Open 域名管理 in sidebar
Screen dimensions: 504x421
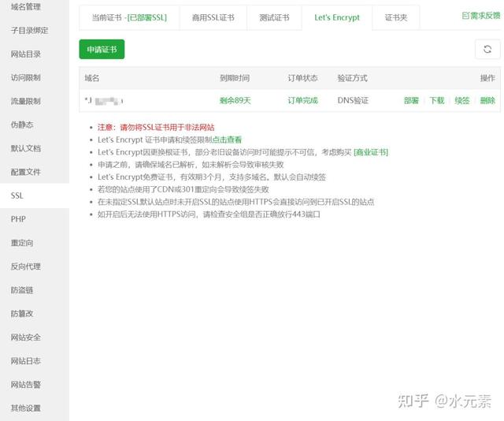pyautogui.click(x=26, y=7)
